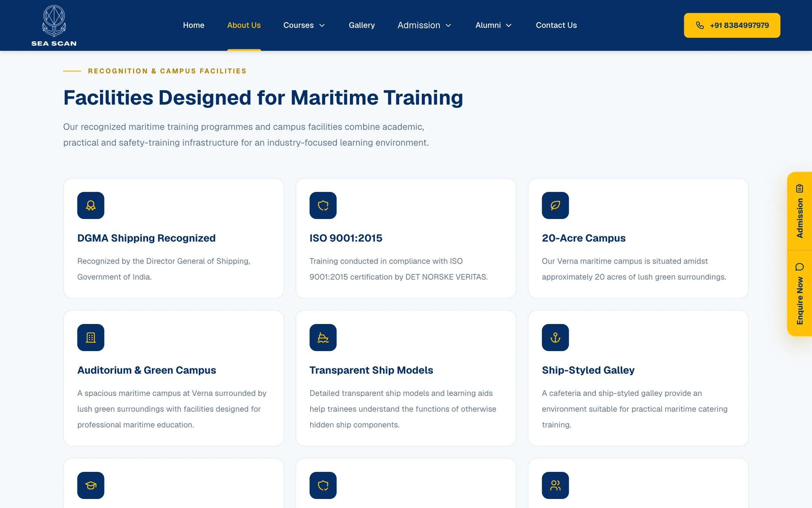Screen dimensions: 812x508
Task: Go to the Home page
Action: tap(194, 25)
